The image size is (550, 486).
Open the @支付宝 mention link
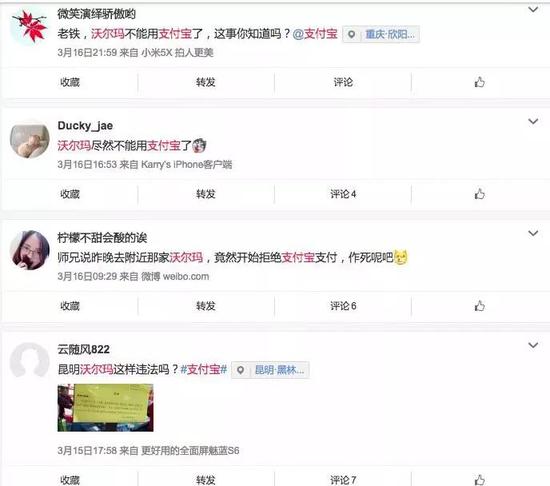(315, 34)
